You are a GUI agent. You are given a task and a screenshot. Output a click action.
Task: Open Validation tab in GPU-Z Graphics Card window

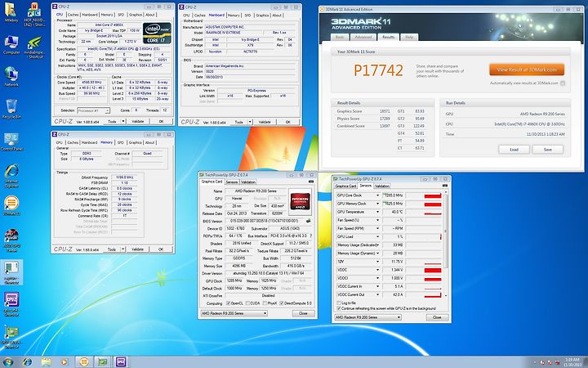click(x=248, y=182)
